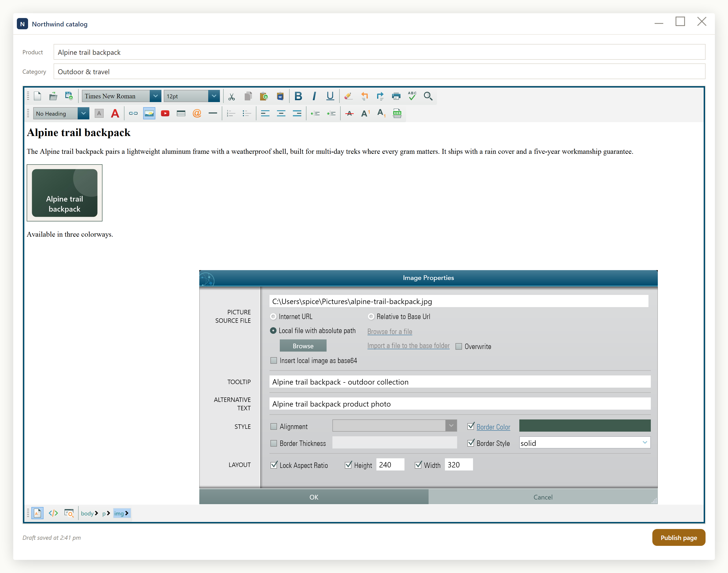Toggle bold formatting
The width and height of the screenshot is (728, 573).
pos(298,97)
